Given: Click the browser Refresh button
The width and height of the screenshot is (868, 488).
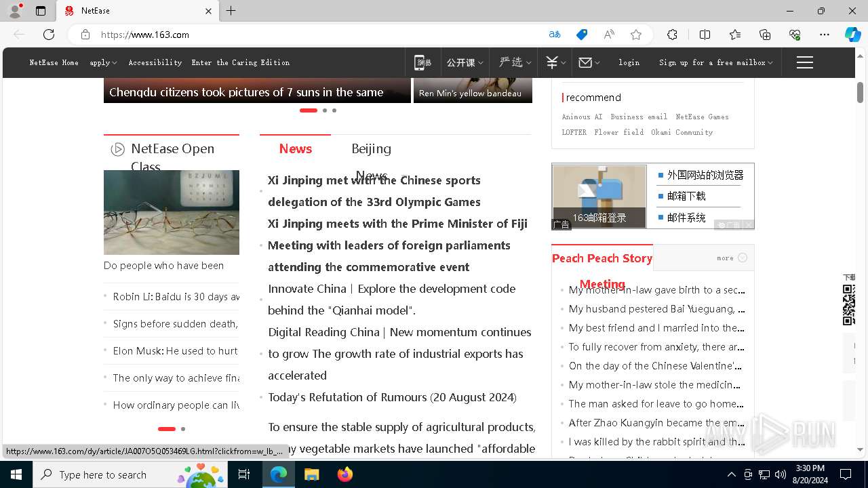Looking at the screenshot, I should 49,35.
